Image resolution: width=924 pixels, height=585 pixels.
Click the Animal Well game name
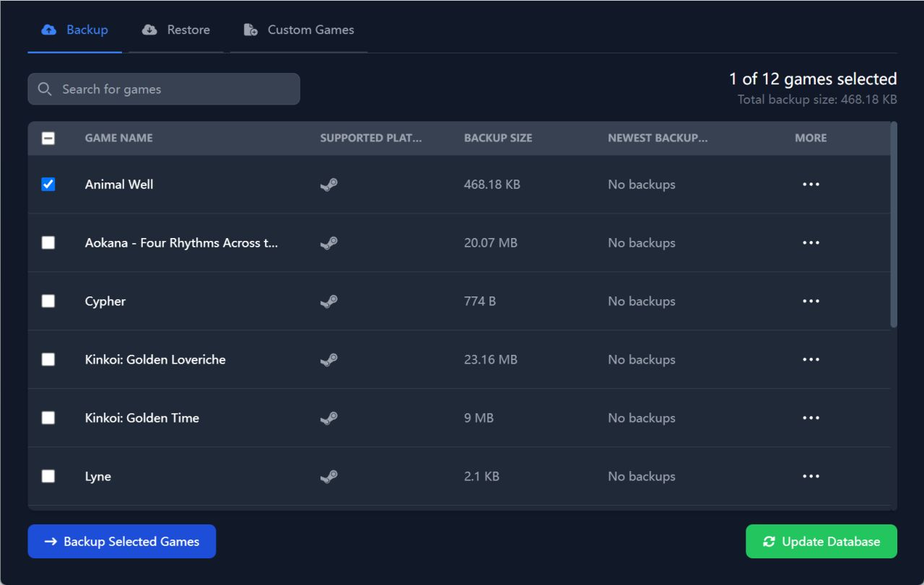point(119,185)
